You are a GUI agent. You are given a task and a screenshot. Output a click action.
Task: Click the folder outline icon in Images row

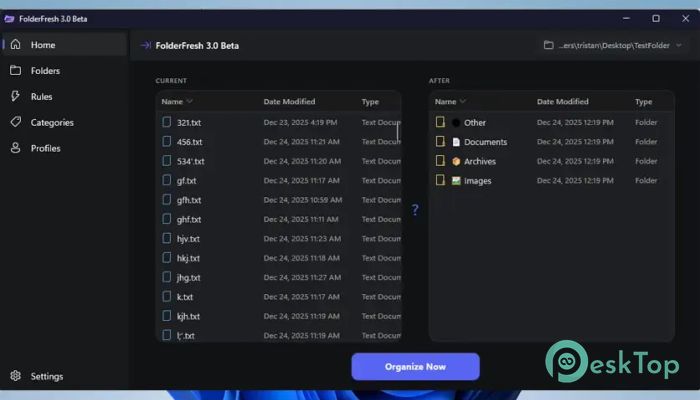pos(440,180)
